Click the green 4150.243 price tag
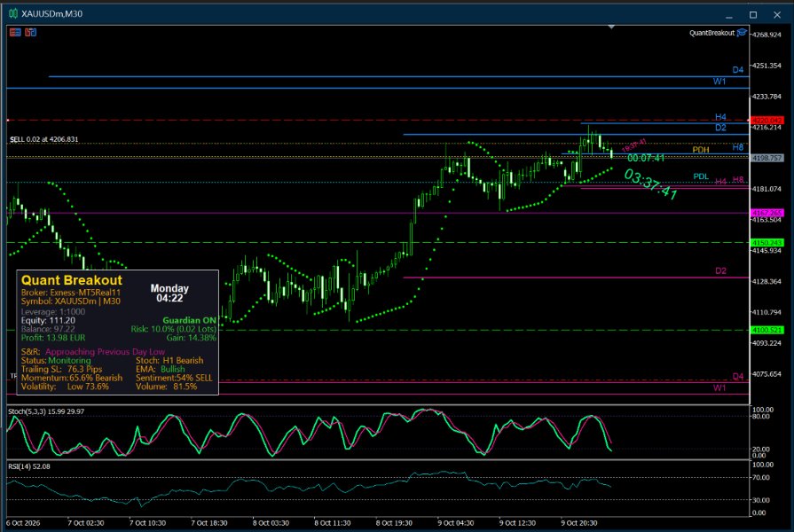The image size is (794, 532). pos(767,243)
